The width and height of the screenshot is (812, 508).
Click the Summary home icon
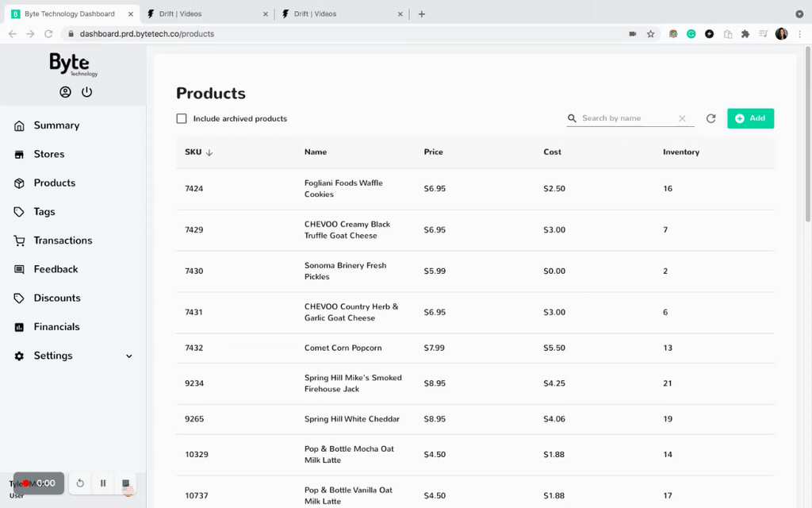19,126
